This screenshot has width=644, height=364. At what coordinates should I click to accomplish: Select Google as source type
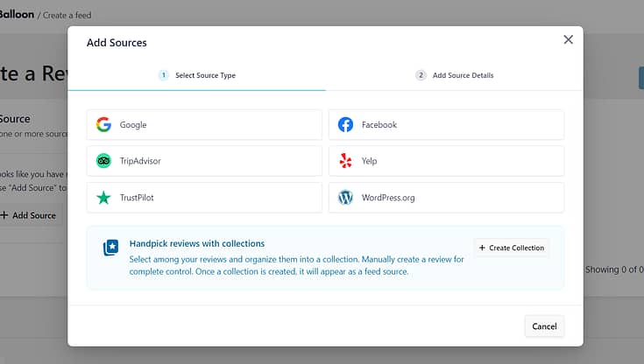point(204,125)
